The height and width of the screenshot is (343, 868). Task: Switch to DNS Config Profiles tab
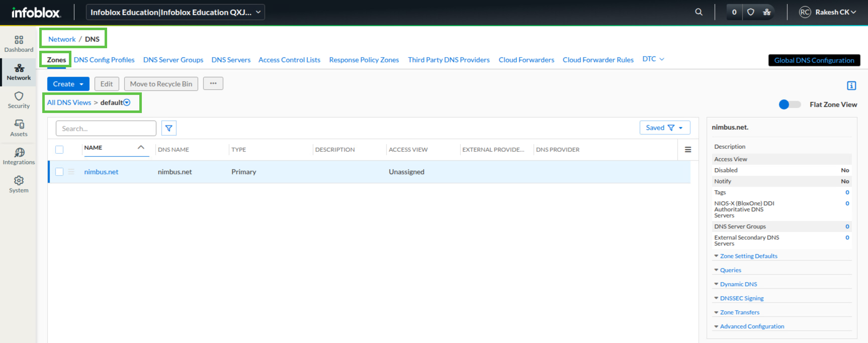104,60
